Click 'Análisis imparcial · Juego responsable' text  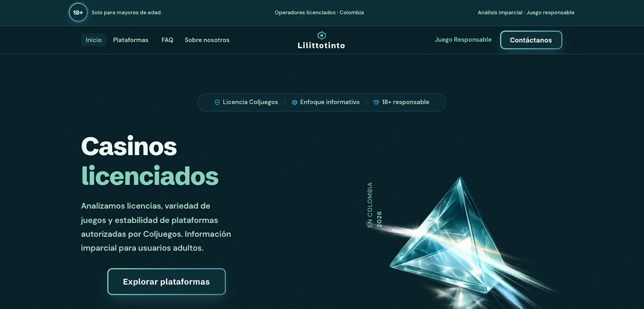click(526, 12)
